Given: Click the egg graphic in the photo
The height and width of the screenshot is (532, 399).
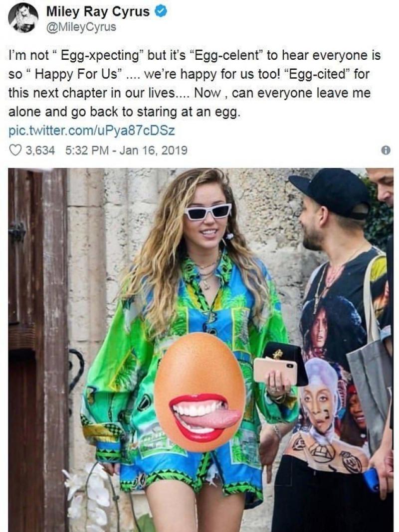Looking at the screenshot, I should [x=199, y=392].
